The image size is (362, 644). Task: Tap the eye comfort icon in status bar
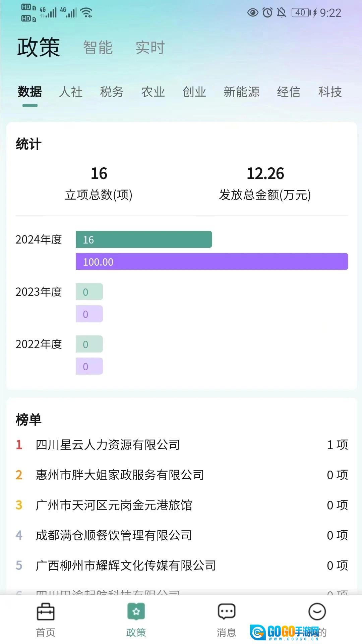point(253,13)
